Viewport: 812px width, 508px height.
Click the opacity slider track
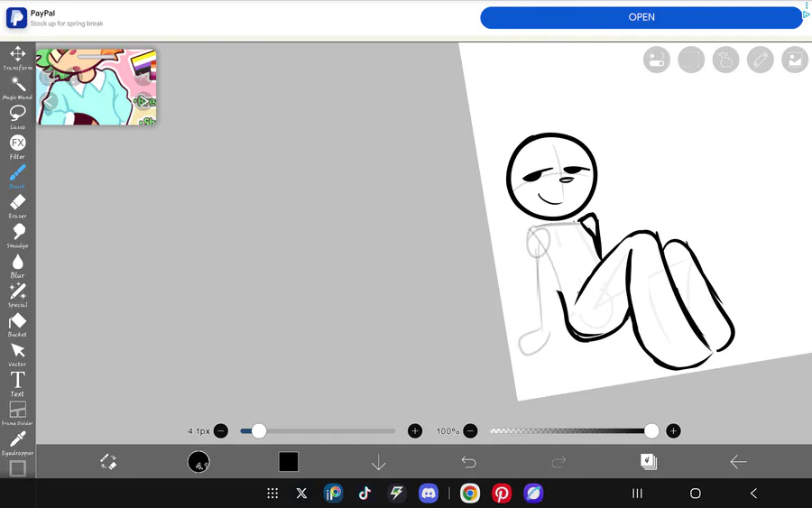click(x=572, y=430)
